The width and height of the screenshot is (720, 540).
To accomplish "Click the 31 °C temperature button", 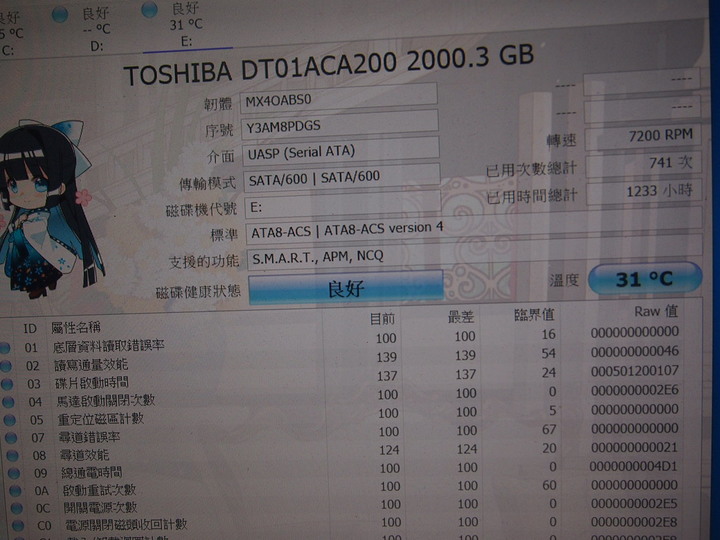I will [x=645, y=279].
